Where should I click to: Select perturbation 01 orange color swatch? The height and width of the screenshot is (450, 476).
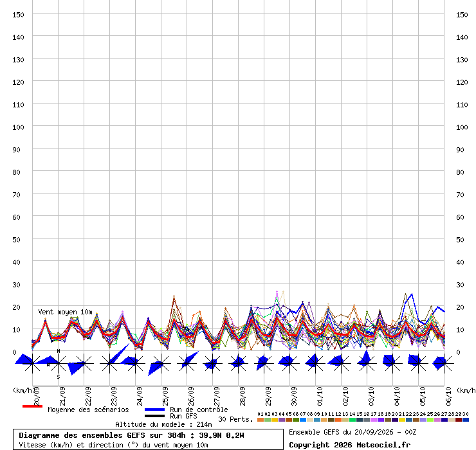coord(260,420)
